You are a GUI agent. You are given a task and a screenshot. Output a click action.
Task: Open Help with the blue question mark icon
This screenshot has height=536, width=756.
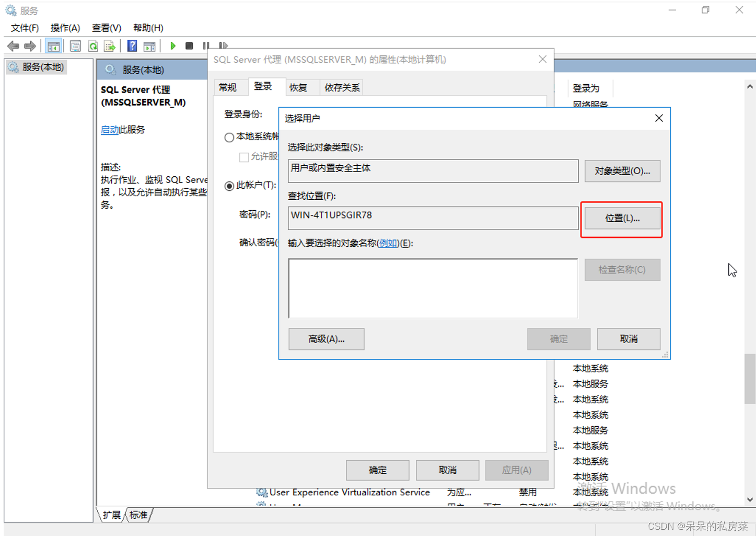coord(132,46)
